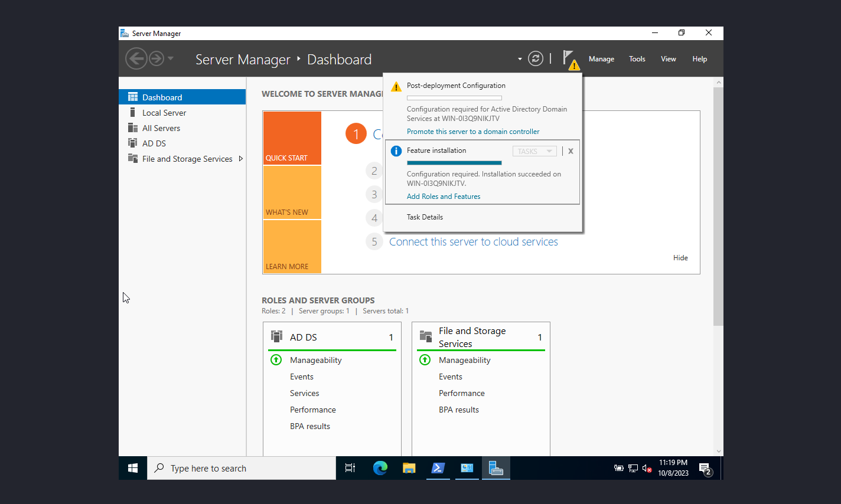
Task: Open the navigation history dropdown arrow
Action: (x=171, y=58)
